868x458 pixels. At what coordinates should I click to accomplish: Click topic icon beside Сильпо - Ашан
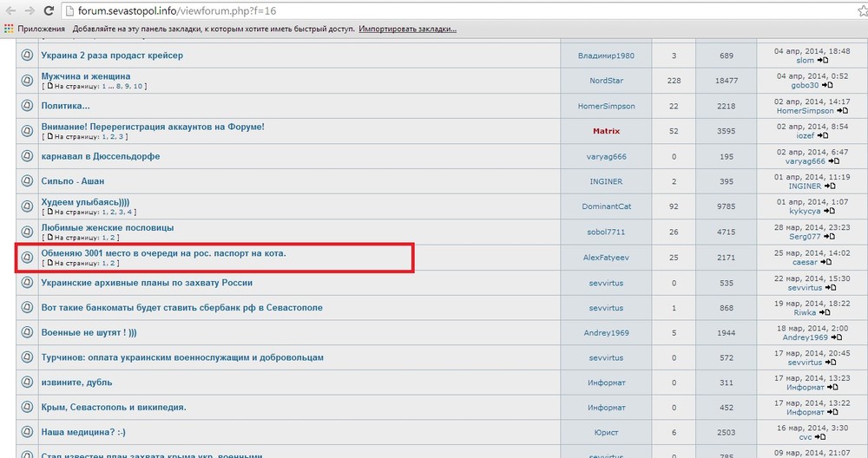[x=27, y=181]
